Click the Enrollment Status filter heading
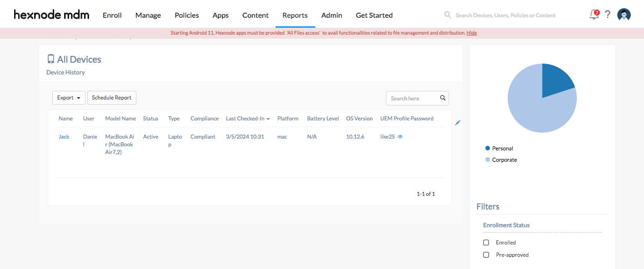 (x=506, y=225)
